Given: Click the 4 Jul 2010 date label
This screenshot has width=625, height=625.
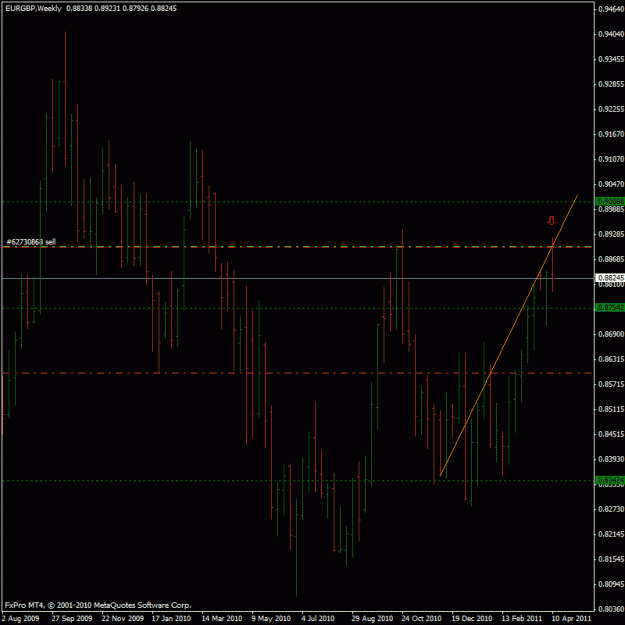Looking at the screenshot, I should click(x=318, y=619).
